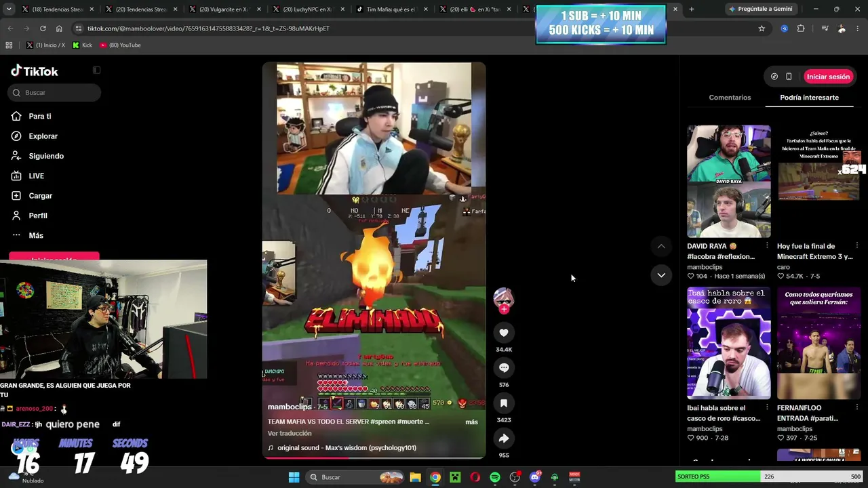868x488 pixels.
Task: Click Ver traducción under caption
Action: (290, 434)
